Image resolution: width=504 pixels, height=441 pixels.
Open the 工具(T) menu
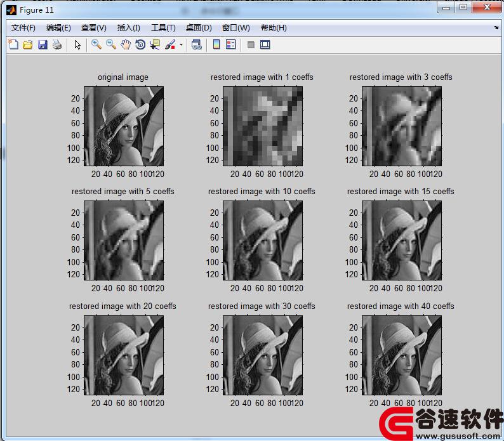tap(163, 28)
